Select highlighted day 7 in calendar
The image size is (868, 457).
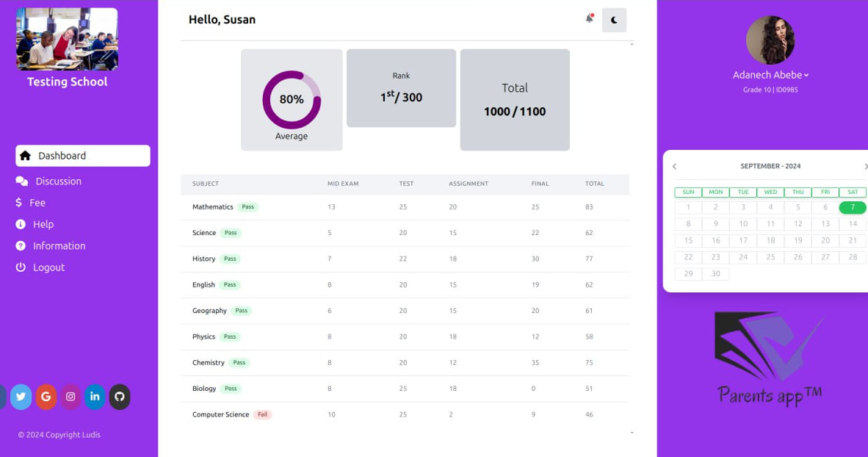853,207
